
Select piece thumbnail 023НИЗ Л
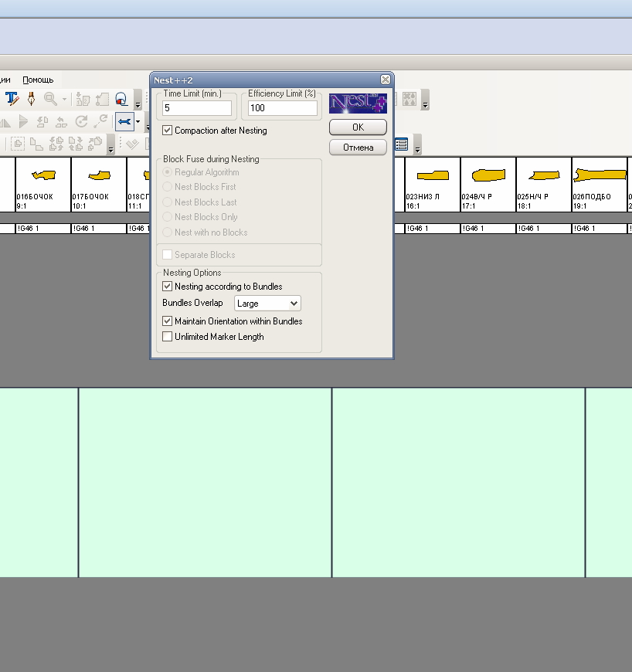[432, 185]
